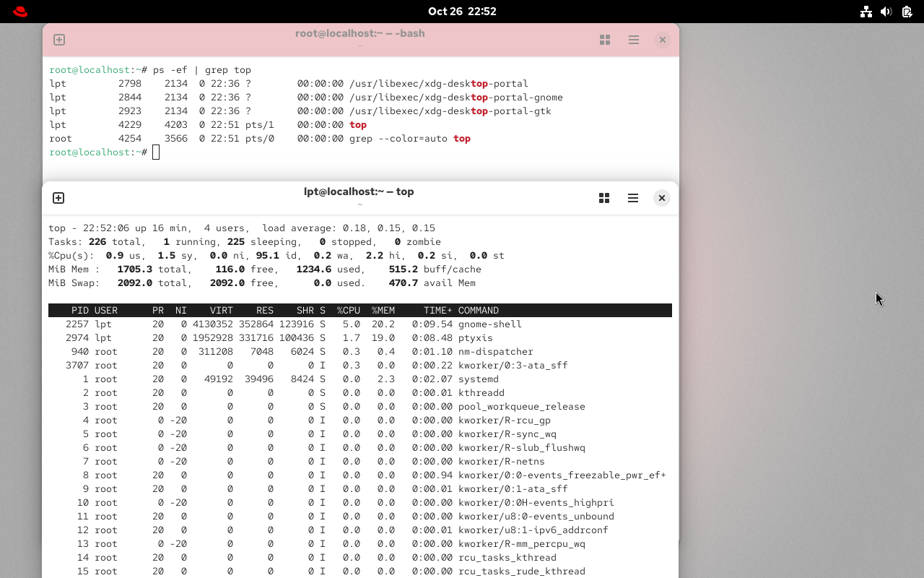Add a new tab in the top terminal
This screenshot has width=924, height=578.
(x=58, y=198)
